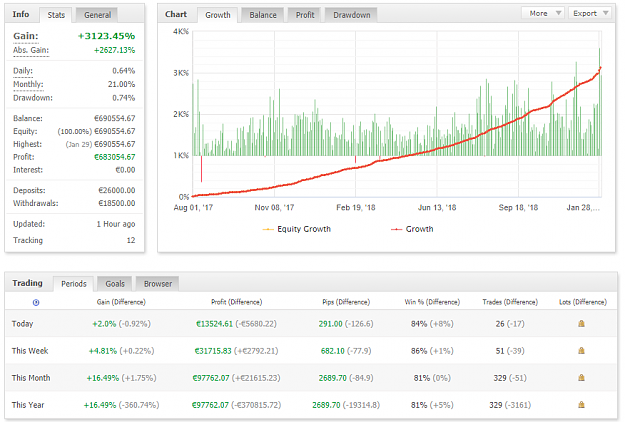The height and width of the screenshot is (422, 625).
Task: Toggle the Growth legend series
Action: pyautogui.click(x=412, y=229)
